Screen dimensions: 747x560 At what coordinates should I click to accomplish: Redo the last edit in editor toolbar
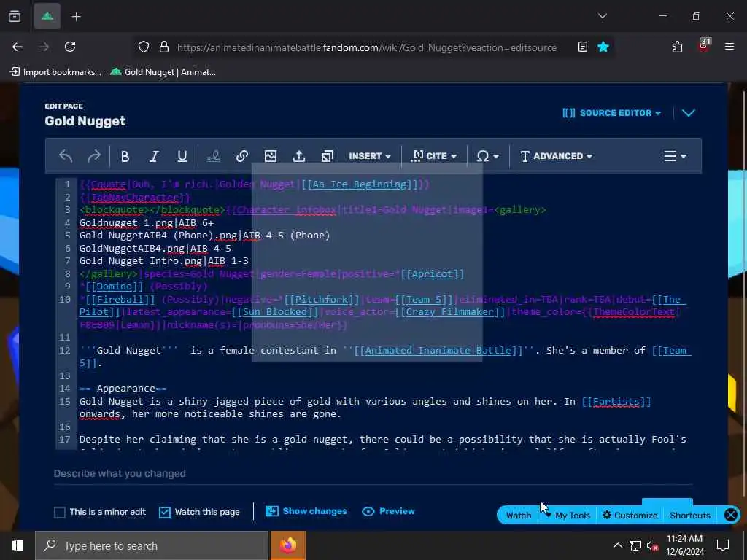94,156
